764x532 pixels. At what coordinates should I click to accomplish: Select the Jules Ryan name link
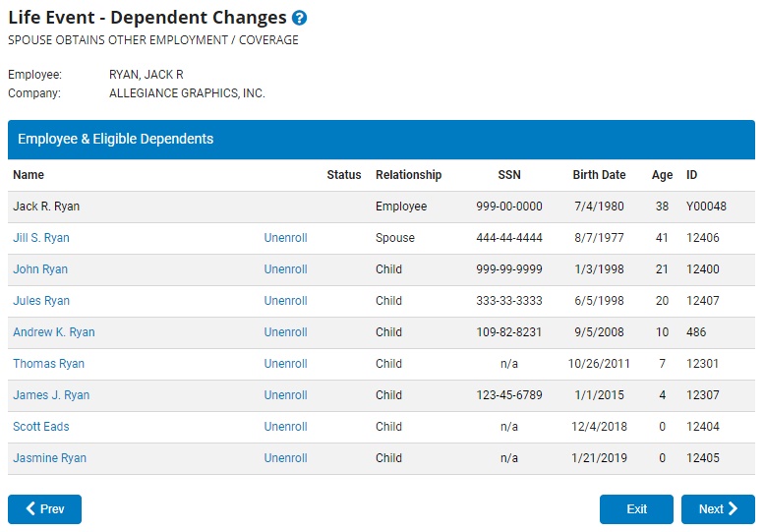click(x=41, y=301)
